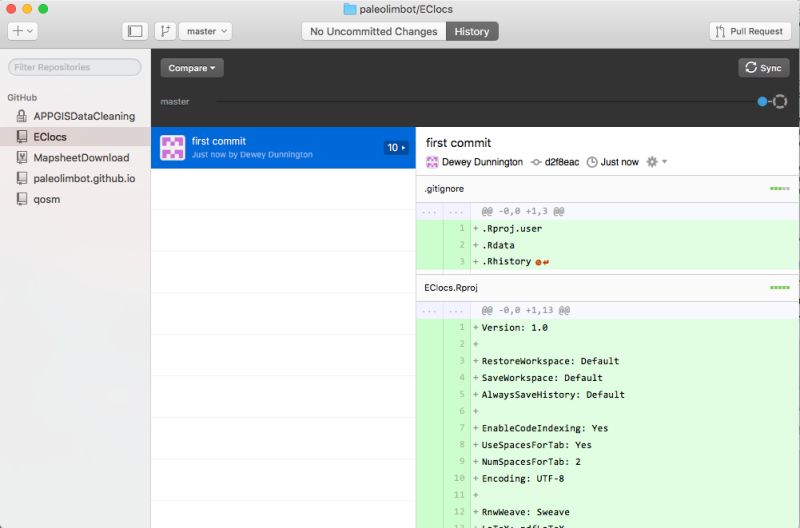Click the 'AlwaysSaveHistory: Default' line
The image size is (800, 528).
(608, 394)
